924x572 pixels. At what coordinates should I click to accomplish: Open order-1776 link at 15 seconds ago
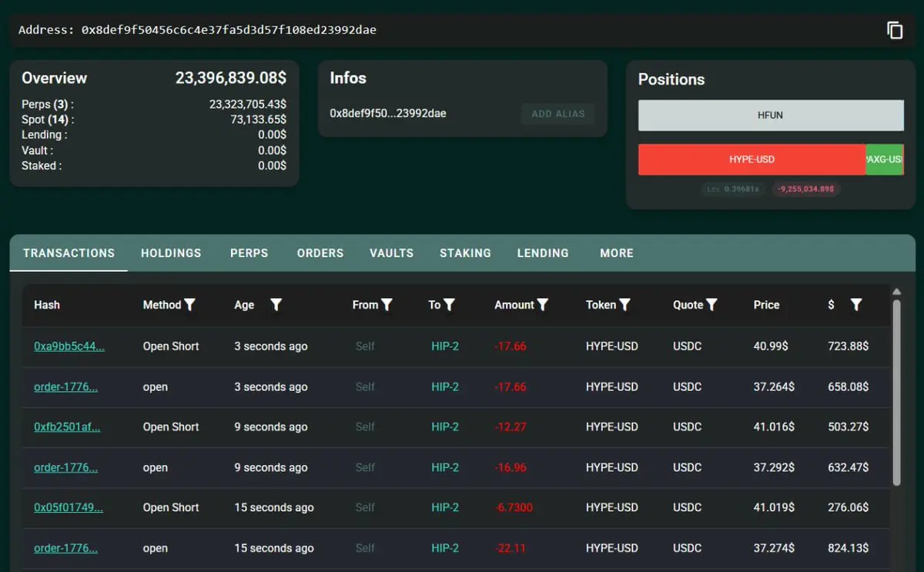point(66,548)
